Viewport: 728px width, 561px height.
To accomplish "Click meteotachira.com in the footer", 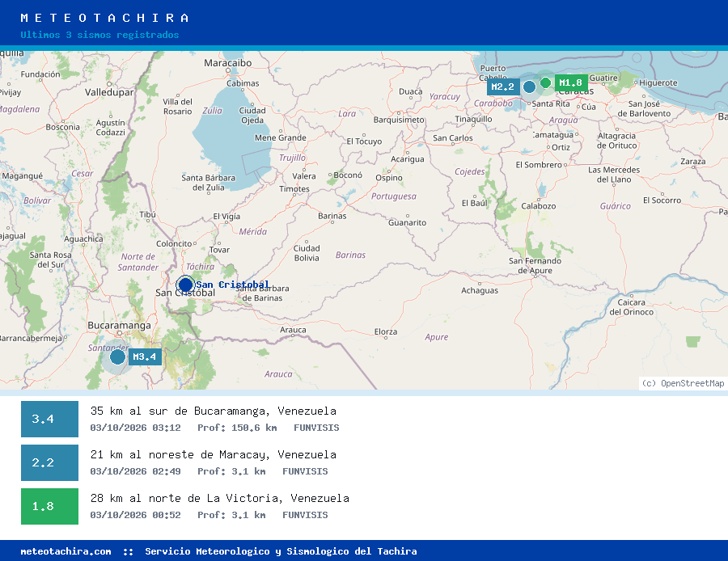I will [66, 551].
